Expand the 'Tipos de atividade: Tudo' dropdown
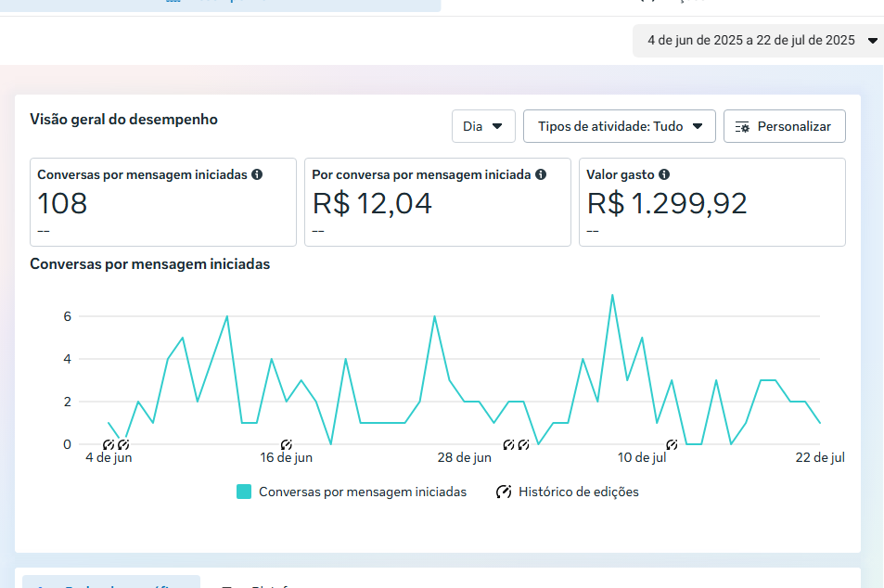Viewport: 884px width, 588px height. pyautogui.click(x=620, y=126)
